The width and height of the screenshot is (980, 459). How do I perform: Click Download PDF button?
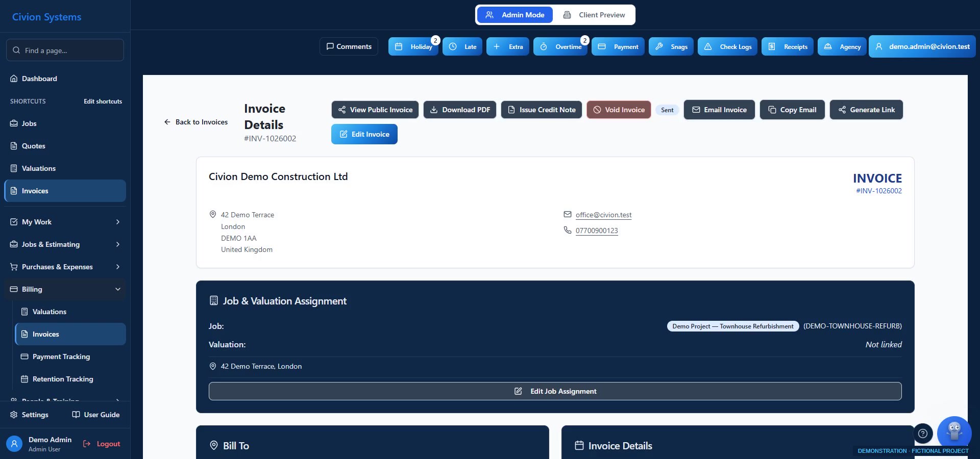459,110
